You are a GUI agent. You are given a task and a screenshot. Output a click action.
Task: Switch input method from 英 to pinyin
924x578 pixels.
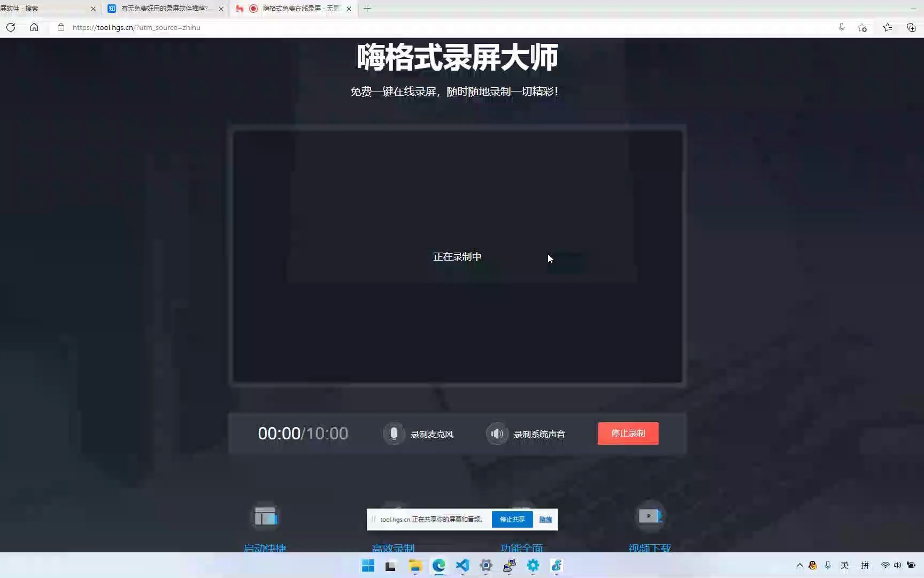845,565
